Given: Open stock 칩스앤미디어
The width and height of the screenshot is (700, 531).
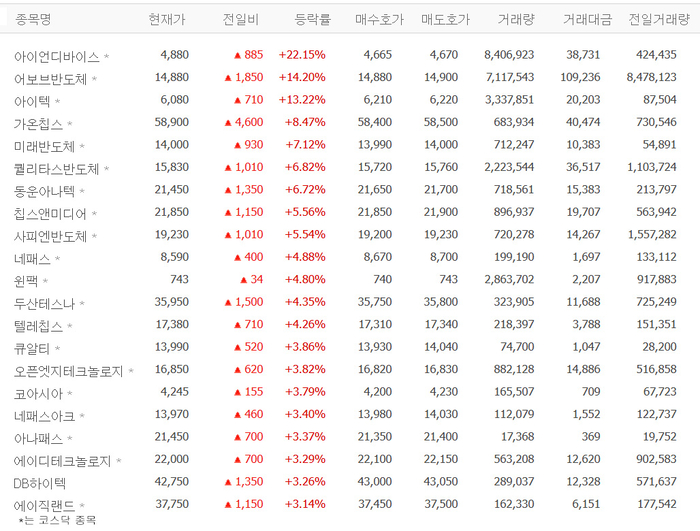Looking at the screenshot, I should (50, 213).
